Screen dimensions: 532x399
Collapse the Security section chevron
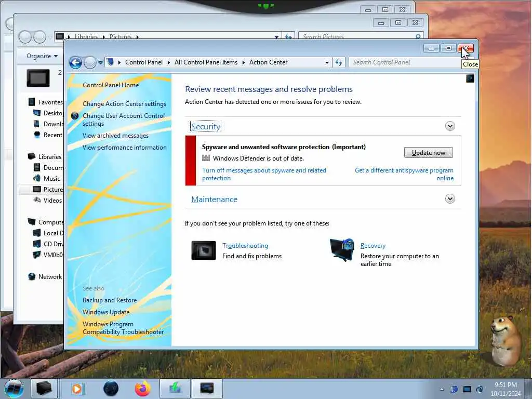coord(450,126)
